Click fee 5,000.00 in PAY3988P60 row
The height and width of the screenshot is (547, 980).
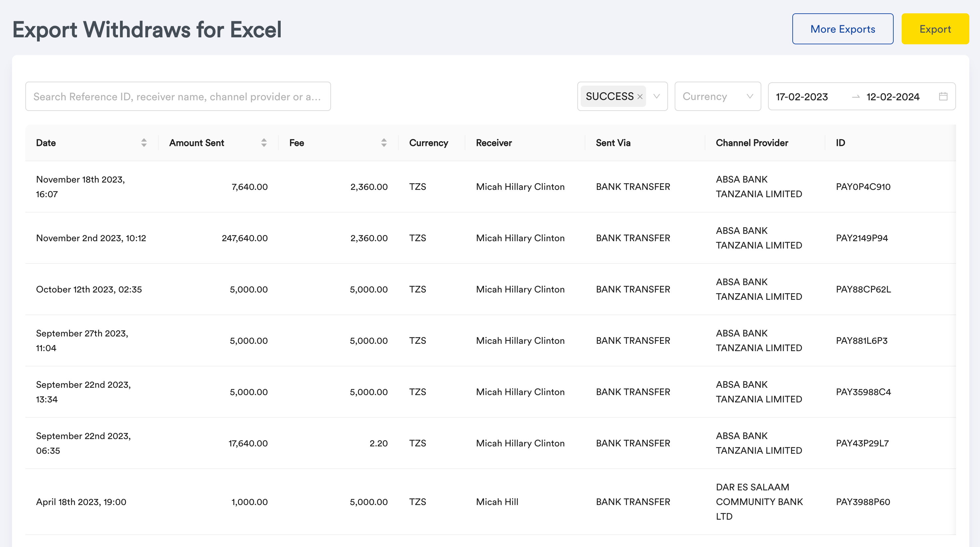coord(369,502)
